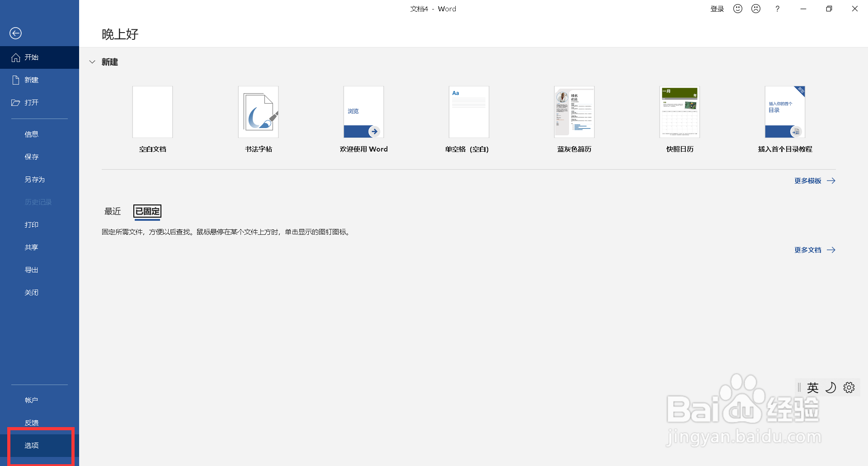Open the 帐户 page

tap(39, 400)
